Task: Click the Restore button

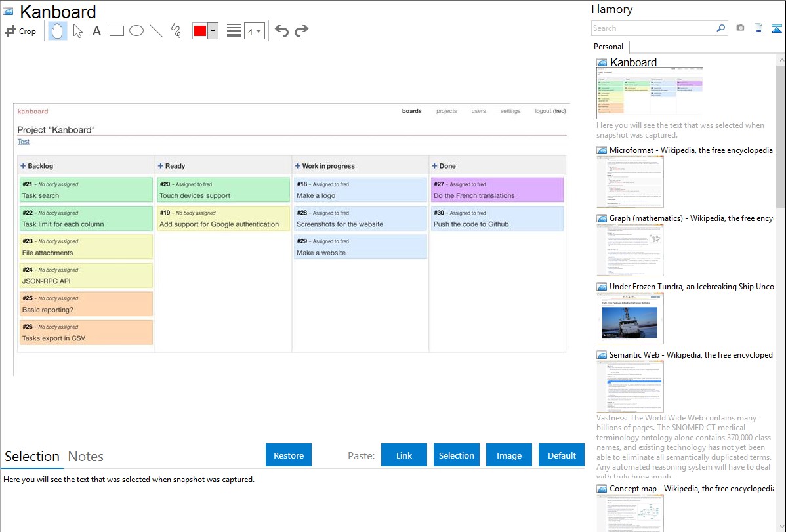Action: coord(289,455)
